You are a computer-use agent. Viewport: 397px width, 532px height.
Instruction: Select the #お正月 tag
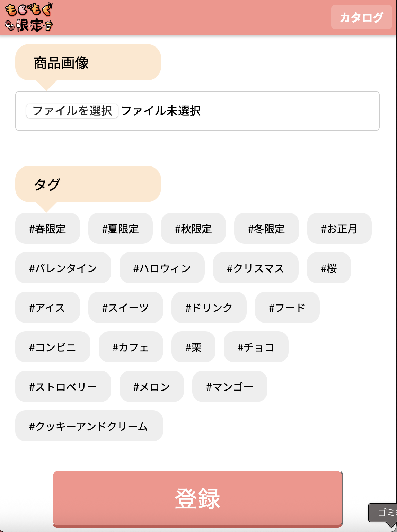click(x=339, y=229)
